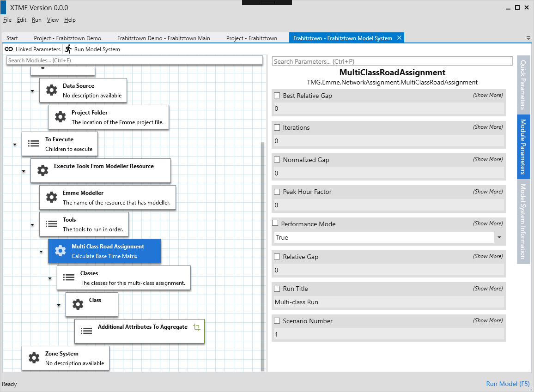534x392 pixels.
Task: Click gear icon of Multi Class Road Assignment
Action: point(60,251)
